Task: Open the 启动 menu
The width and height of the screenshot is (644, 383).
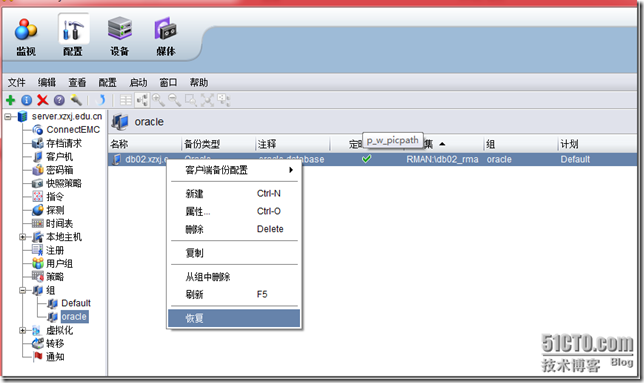Action: coord(138,83)
